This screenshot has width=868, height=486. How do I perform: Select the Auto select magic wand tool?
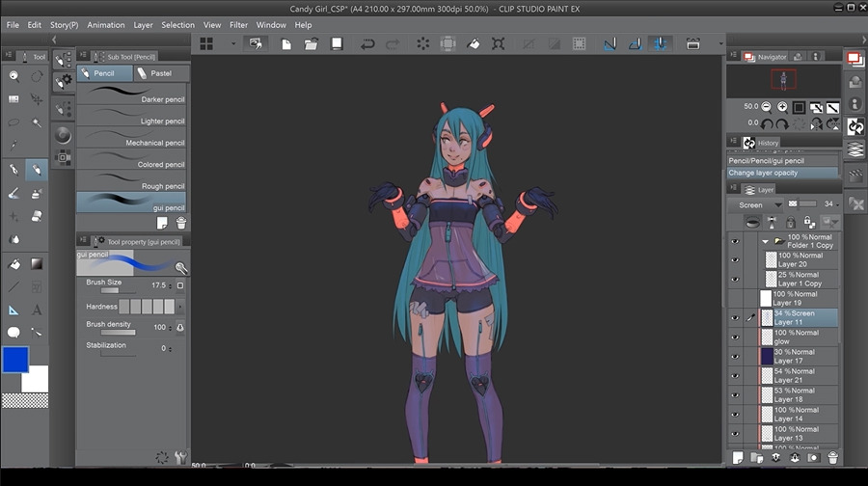tap(37, 121)
